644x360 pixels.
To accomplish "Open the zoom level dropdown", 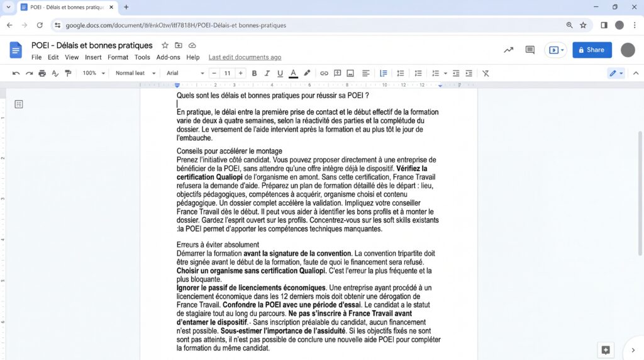I will pyautogui.click(x=94, y=73).
